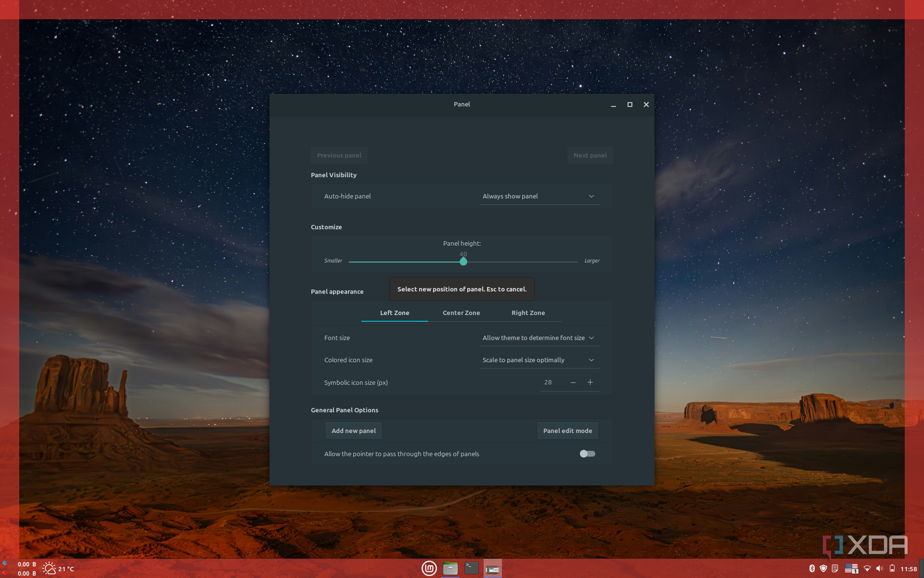924x578 pixels.
Task: Decrease symbolic icon size with minus
Action: [x=573, y=382]
